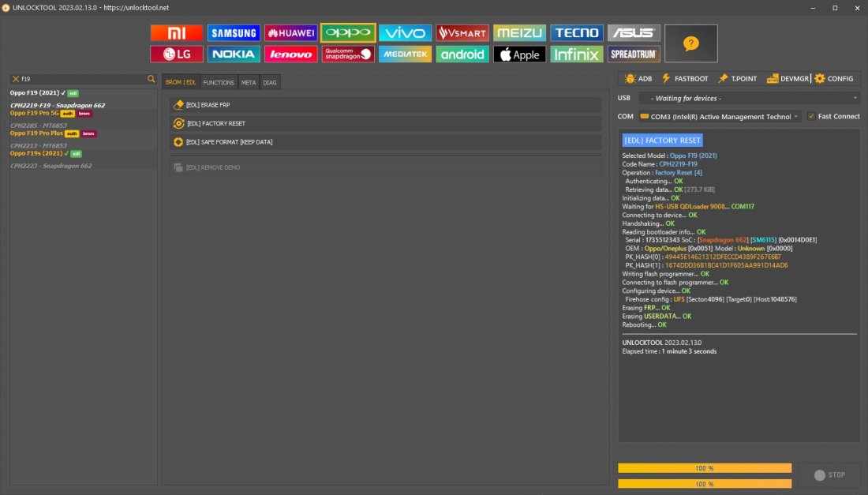Click the [EDL] REMOVE DEMO button

385,167
